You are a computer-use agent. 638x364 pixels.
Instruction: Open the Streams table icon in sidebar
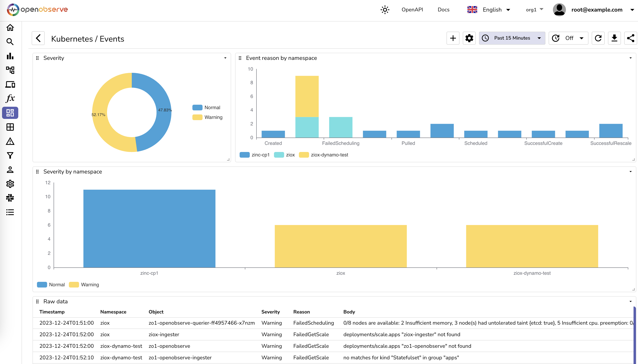pyautogui.click(x=10, y=127)
